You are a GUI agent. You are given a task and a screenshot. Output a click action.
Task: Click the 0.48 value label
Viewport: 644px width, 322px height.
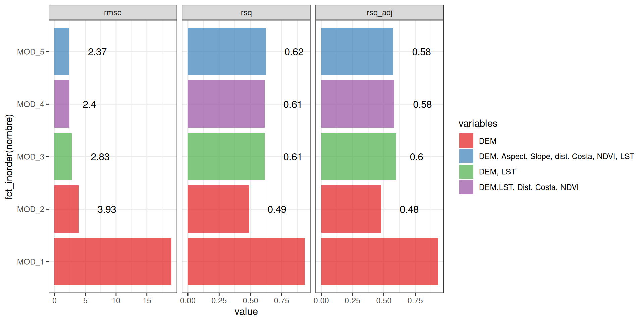(409, 210)
